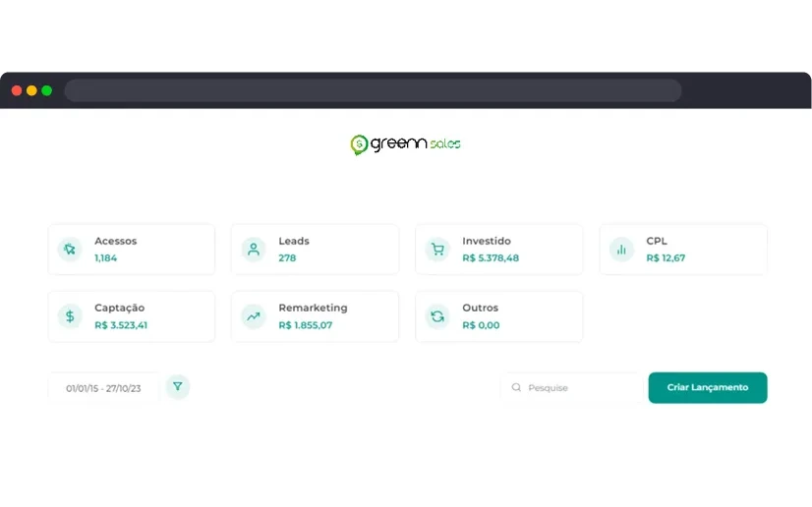Click the Captação value R$ 3.523,41
812x507 pixels.
[121, 325]
